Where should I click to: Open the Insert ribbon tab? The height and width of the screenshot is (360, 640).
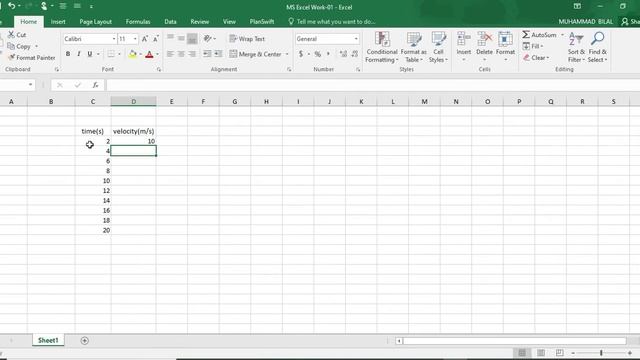(x=58, y=22)
